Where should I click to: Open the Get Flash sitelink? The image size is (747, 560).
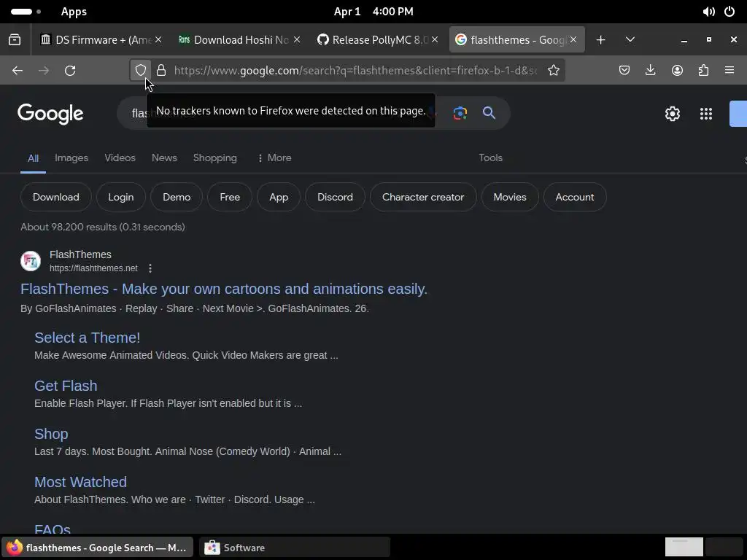click(66, 386)
